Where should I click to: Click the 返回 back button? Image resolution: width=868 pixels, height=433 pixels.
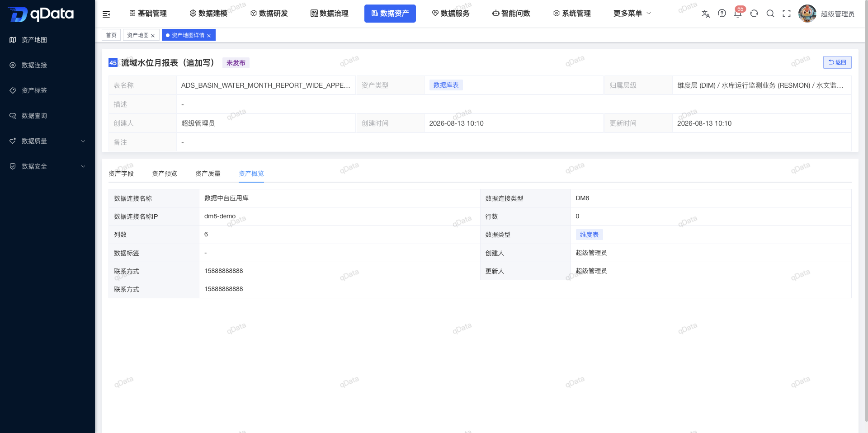pyautogui.click(x=837, y=62)
